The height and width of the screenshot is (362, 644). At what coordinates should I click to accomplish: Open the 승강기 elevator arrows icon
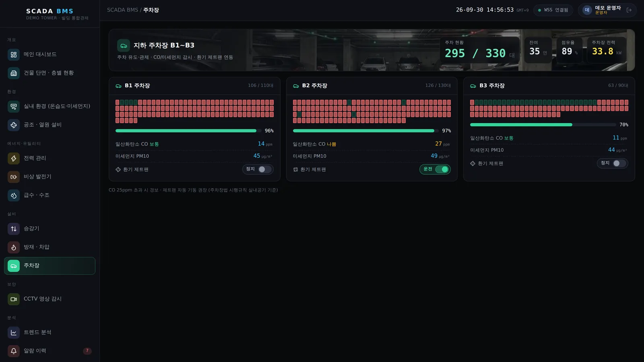[14, 229]
